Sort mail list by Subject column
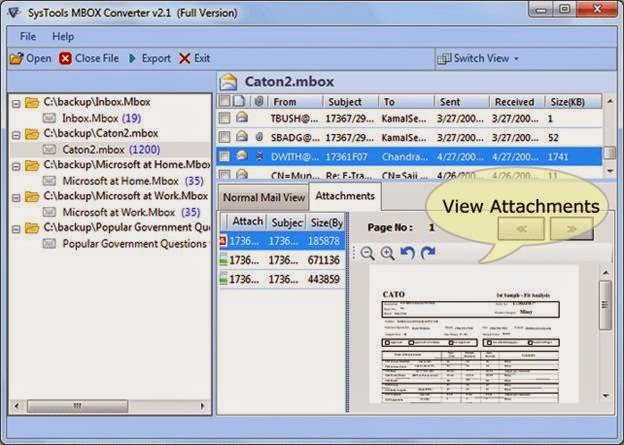This screenshot has height=445, width=624. (x=351, y=102)
